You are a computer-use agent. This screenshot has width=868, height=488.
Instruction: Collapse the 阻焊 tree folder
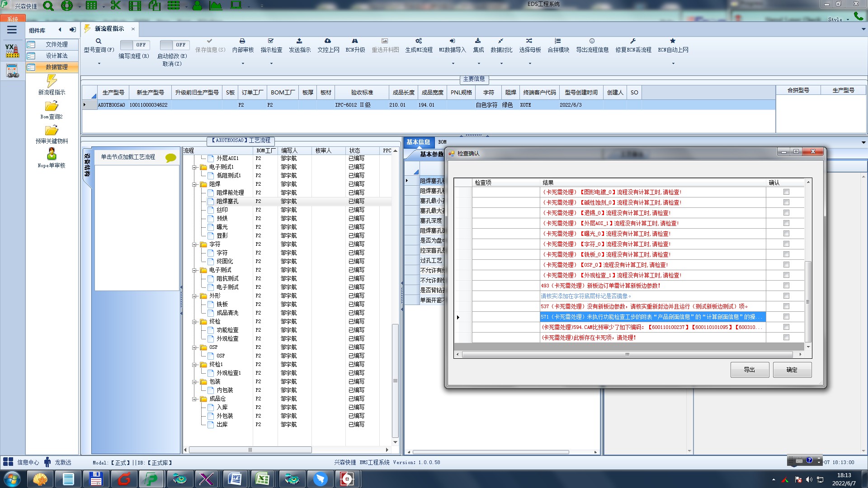pyautogui.click(x=195, y=184)
